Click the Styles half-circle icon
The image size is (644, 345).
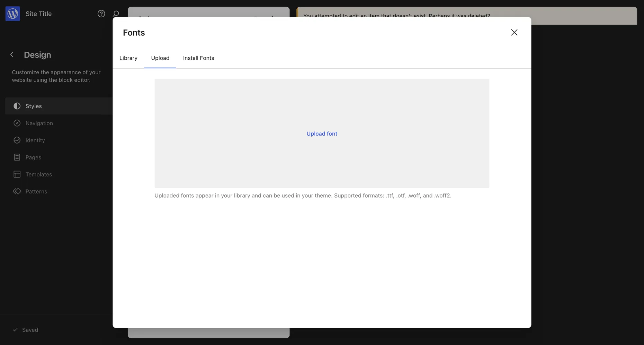17,106
